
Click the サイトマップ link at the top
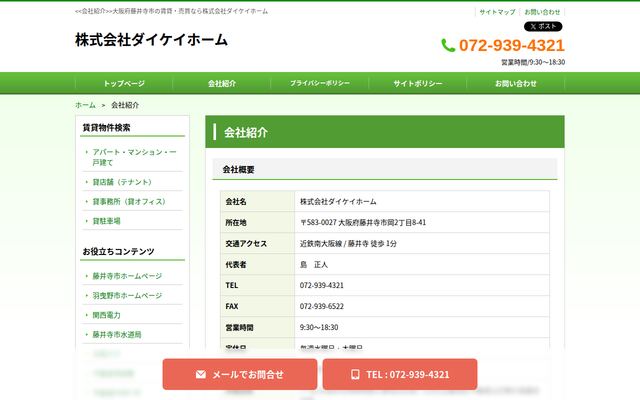tap(497, 12)
